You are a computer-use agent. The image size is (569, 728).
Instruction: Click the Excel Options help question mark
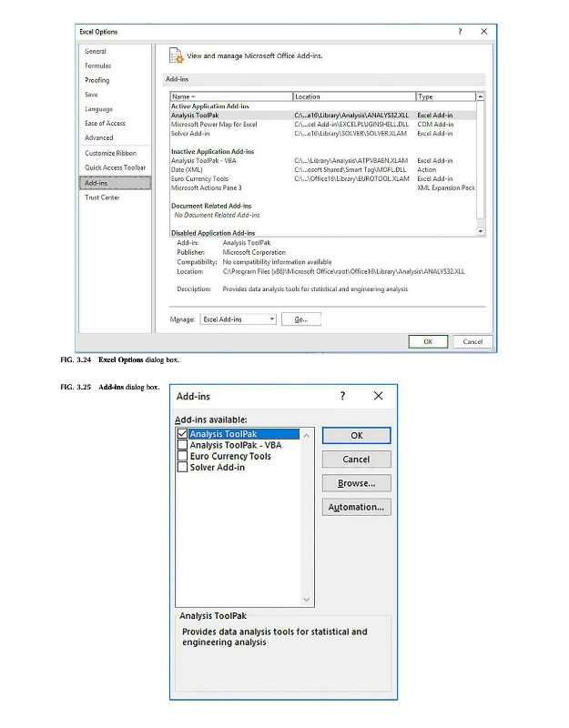pyautogui.click(x=459, y=32)
